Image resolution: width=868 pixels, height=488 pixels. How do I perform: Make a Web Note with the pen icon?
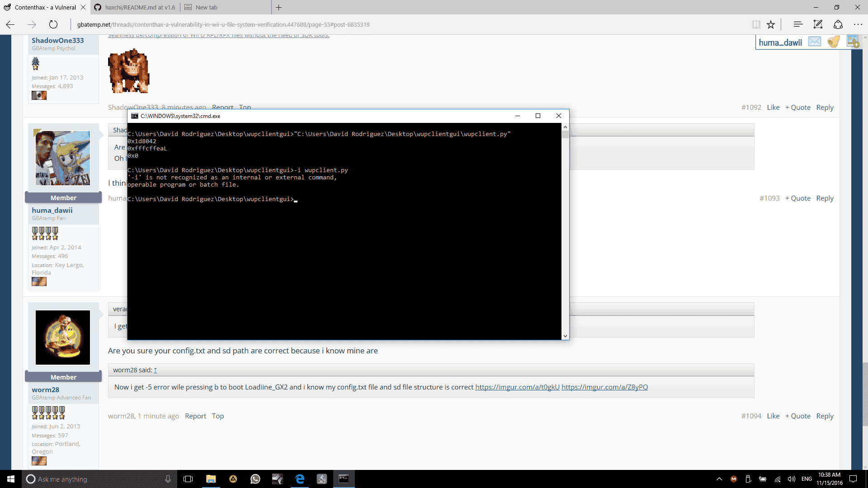pyautogui.click(x=818, y=24)
